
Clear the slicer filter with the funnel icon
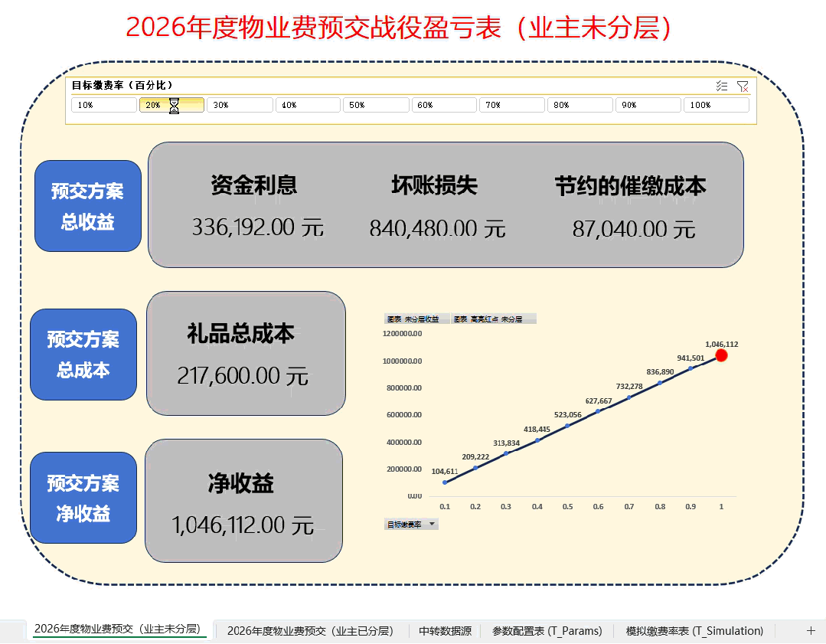coord(742,86)
